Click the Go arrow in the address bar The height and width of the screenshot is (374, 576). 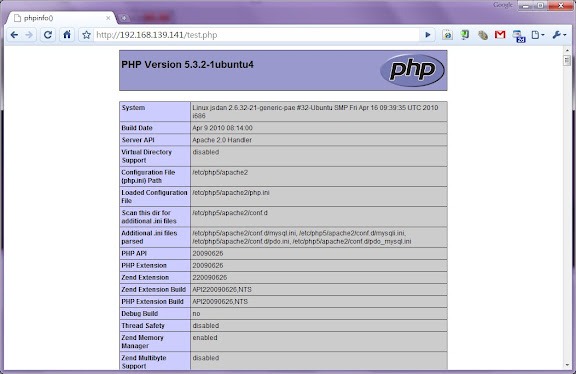(x=428, y=35)
